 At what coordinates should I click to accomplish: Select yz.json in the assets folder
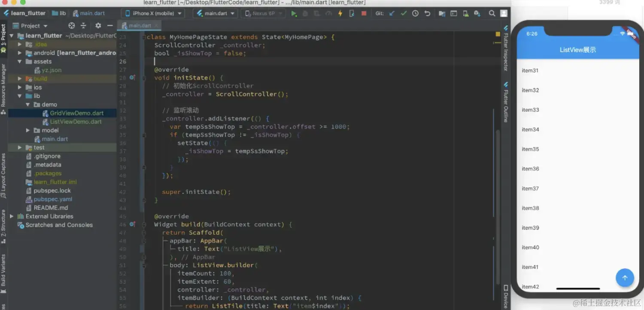[52, 70]
